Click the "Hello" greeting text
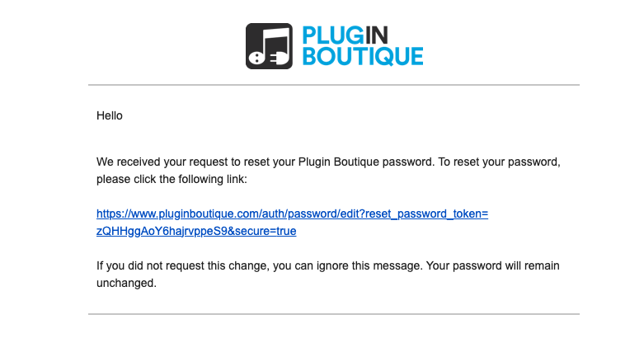This screenshot has height=338, width=644. coord(109,115)
